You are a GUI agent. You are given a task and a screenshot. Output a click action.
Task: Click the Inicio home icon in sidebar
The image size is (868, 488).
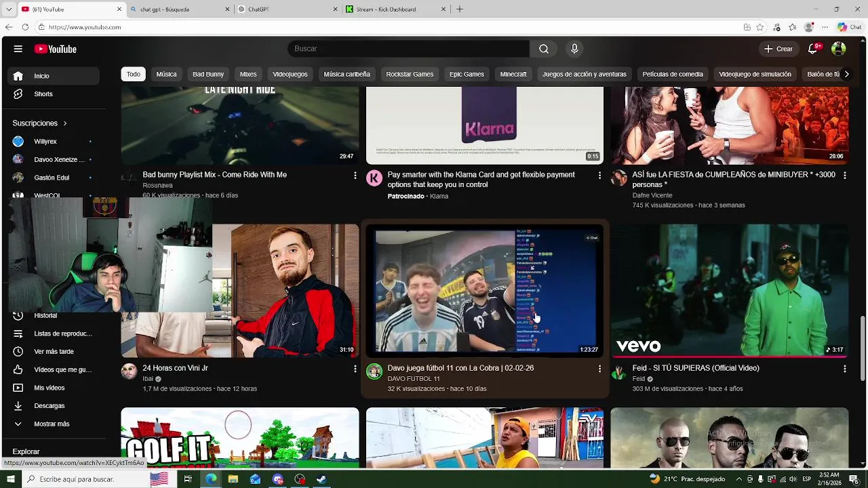tap(18, 76)
